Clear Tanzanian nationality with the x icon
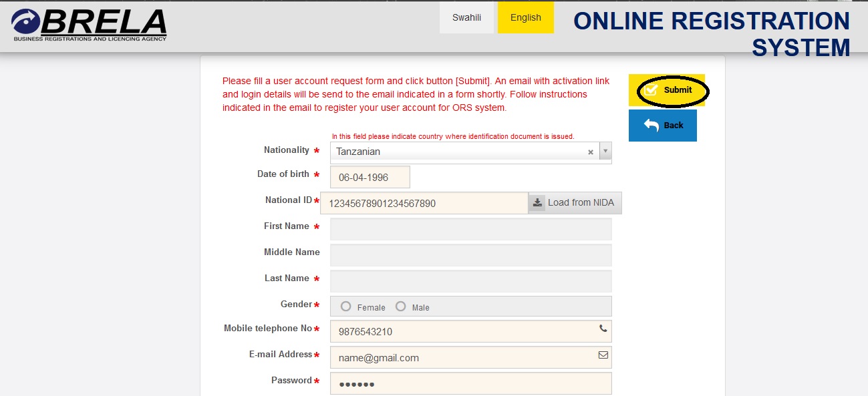The width and height of the screenshot is (868, 396). (x=591, y=152)
